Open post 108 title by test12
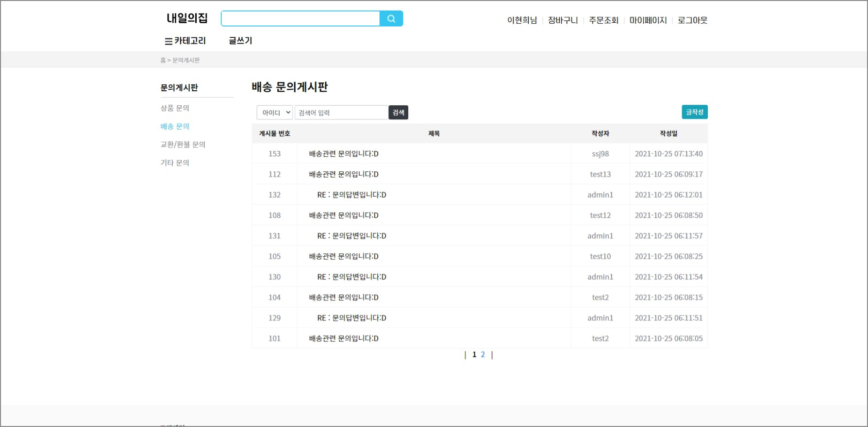868x427 pixels. 344,215
